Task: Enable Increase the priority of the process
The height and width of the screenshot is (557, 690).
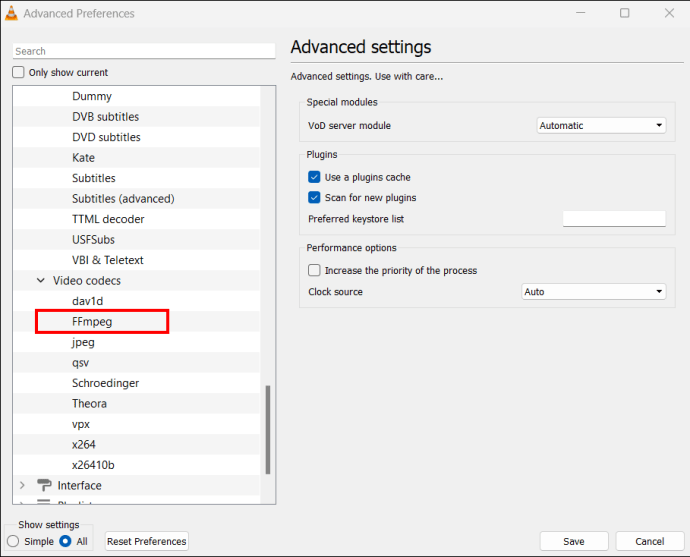Action: pos(314,270)
